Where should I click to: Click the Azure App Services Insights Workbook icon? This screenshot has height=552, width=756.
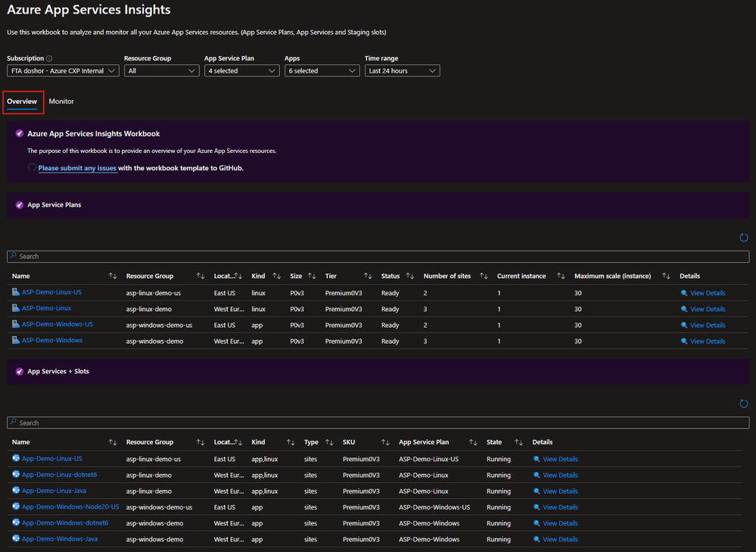click(x=19, y=134)
